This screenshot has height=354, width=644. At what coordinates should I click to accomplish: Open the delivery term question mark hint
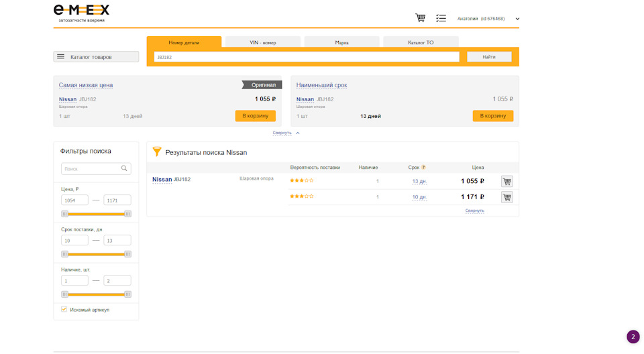[423, 167]
